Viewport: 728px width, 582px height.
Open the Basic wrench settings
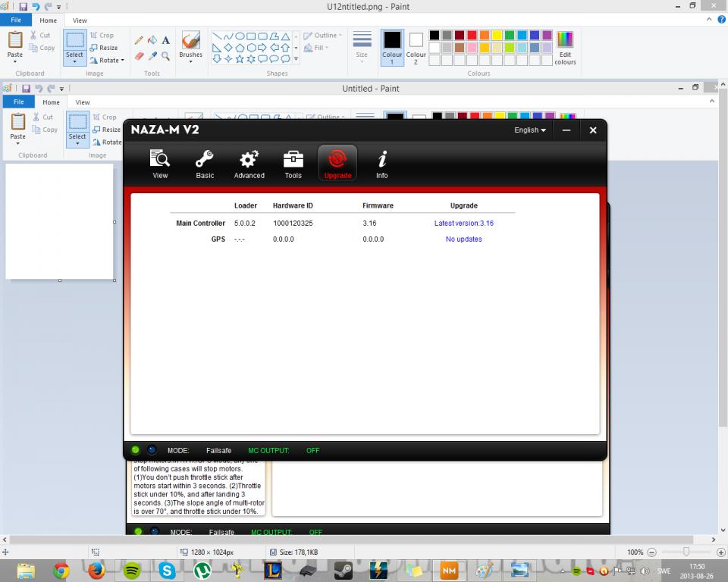pyautogui.click(x=205, y=164)
